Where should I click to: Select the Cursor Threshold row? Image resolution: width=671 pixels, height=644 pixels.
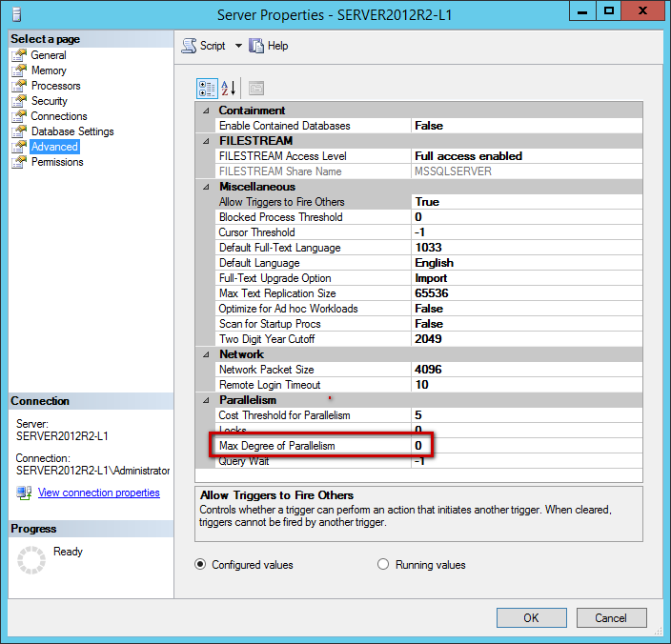tap(428, 232)
